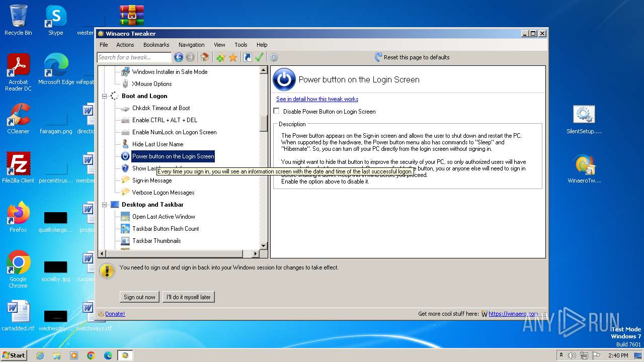Open CCleaner desktop shortcut

[18, 119]
